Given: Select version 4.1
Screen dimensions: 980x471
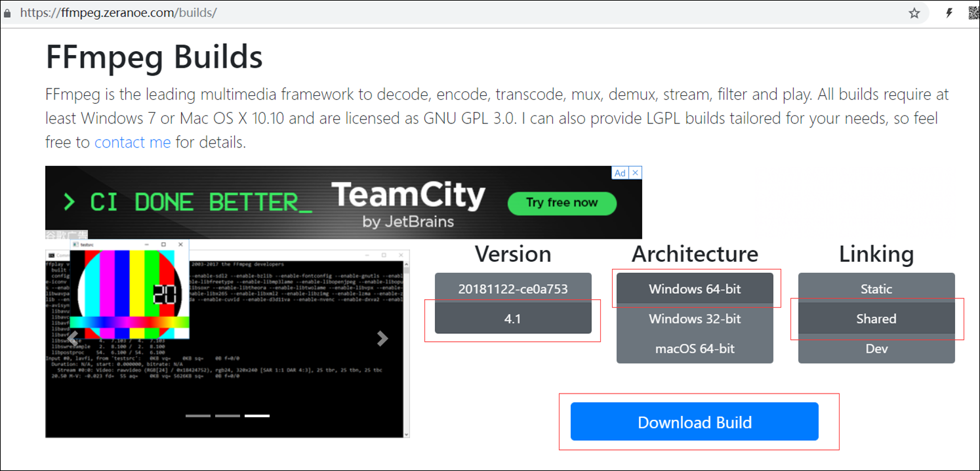Looking at the screenshot, I should point(513,319).
